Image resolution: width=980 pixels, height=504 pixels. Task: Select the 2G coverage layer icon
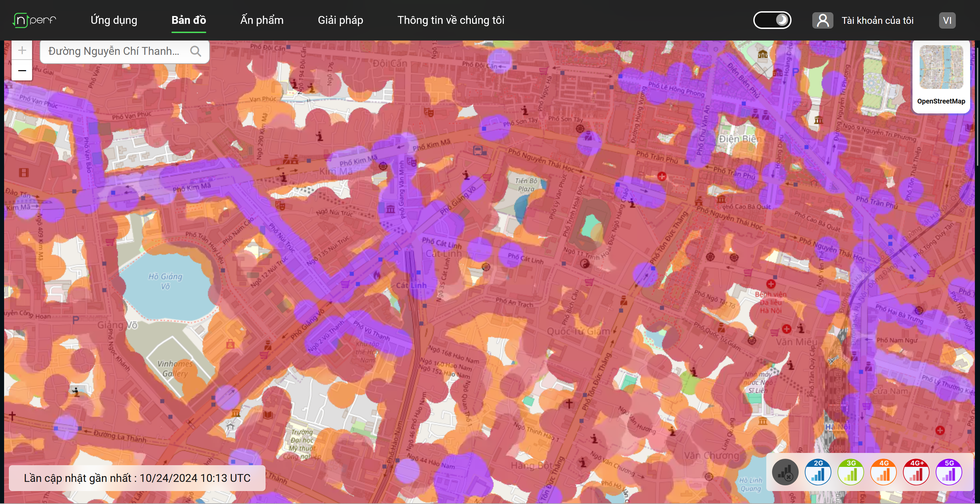[x=818, y=472]
